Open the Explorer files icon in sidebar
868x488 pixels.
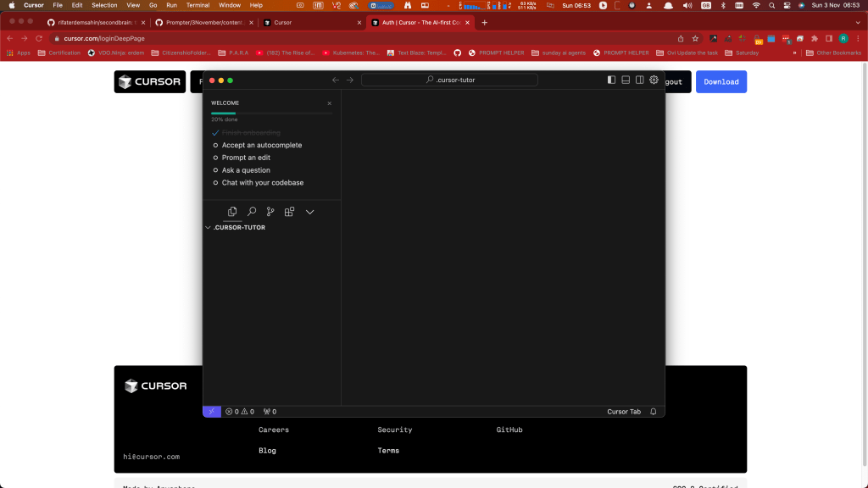coord(232,211)
